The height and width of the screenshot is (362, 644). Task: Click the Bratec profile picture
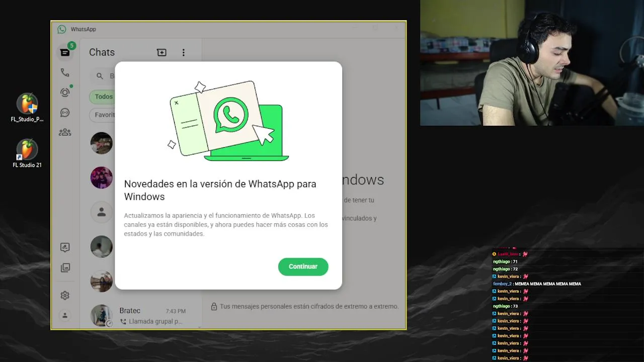pyautogui.click(x=102, y=316)
